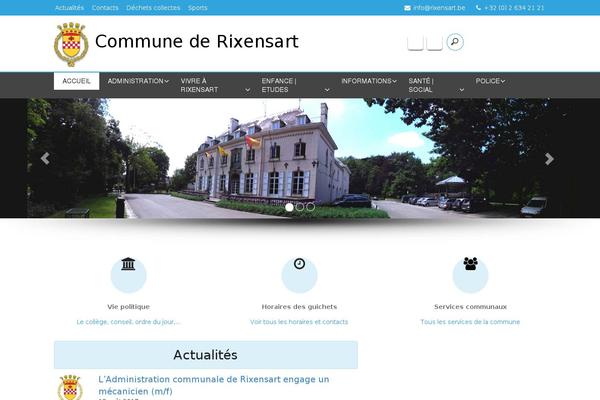The image size is (600, 400).
Task: Click the search magnifier icon
Action: [x=455, y=42]
